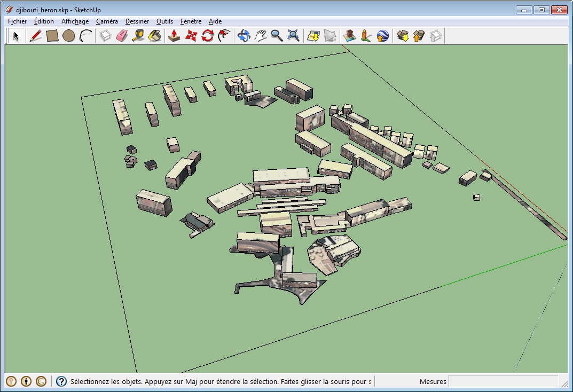Open the Caméra menu
This screenshot has width=573, height=392.
(x=107, y=21)
